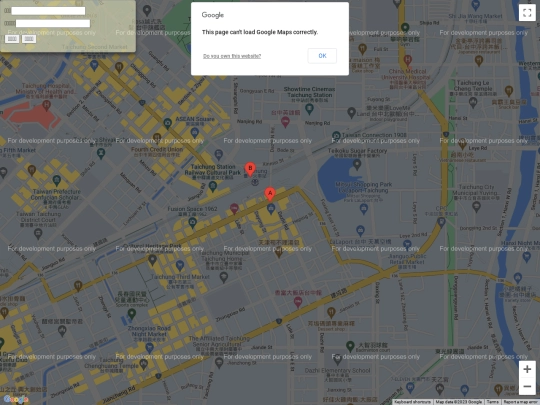Select China Medical University Hospital H icon
The height and width of the screenshot is (405, 540).
[408, 60]
